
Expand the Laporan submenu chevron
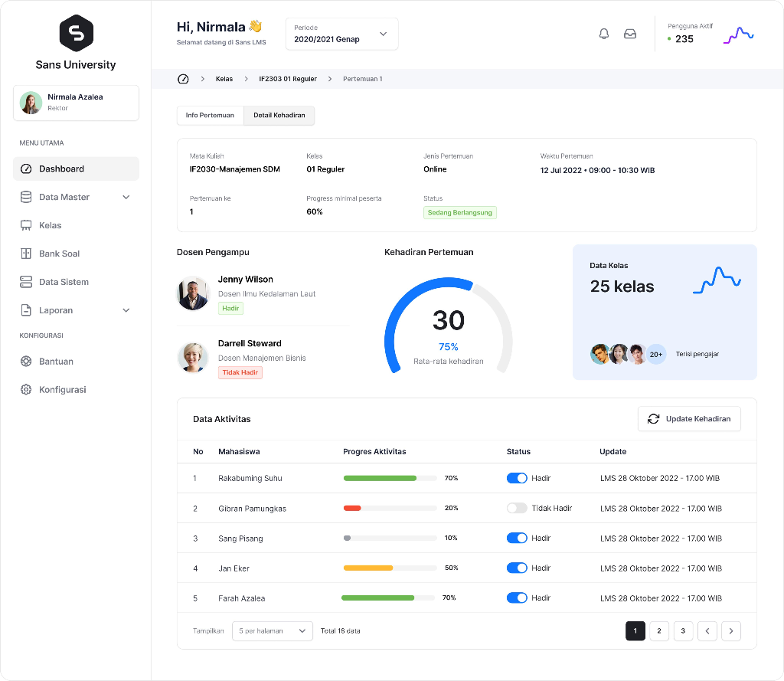click(126, 310)
